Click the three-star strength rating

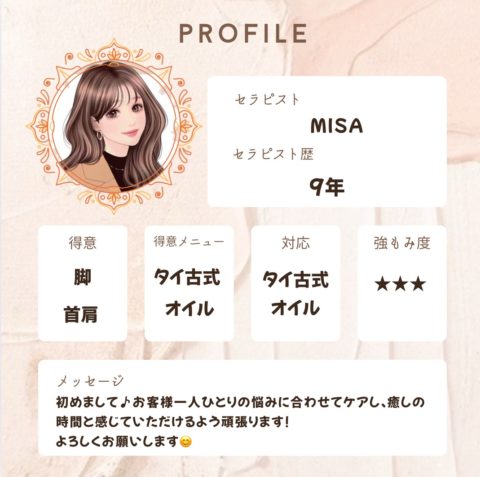(x=400, y=284)
